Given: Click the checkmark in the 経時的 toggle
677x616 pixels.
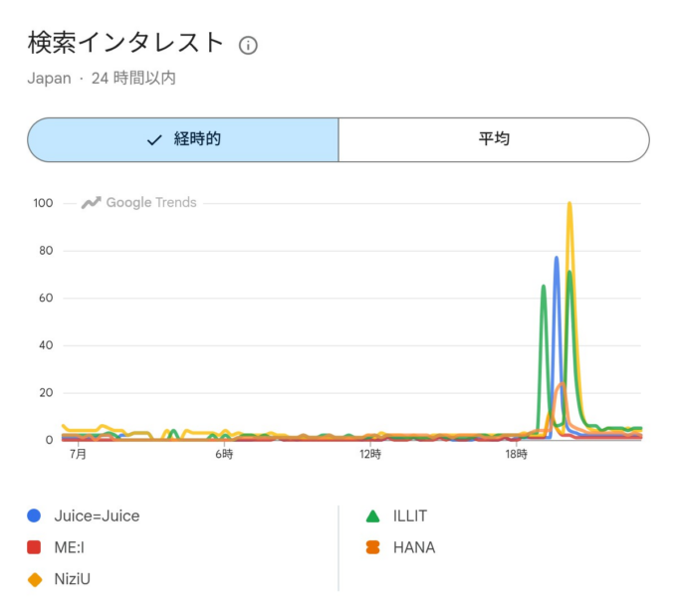Looking at the screenshot, I should (154, 140).
